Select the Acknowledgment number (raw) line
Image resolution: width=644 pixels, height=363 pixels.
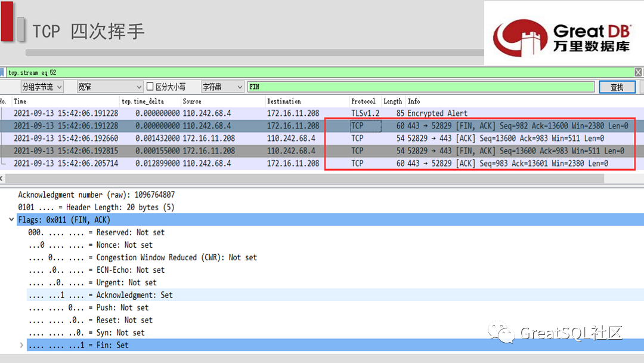(96, 195)
